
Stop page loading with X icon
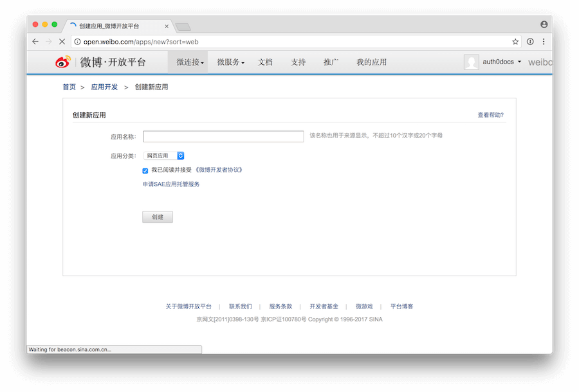[x=62, y=42]
